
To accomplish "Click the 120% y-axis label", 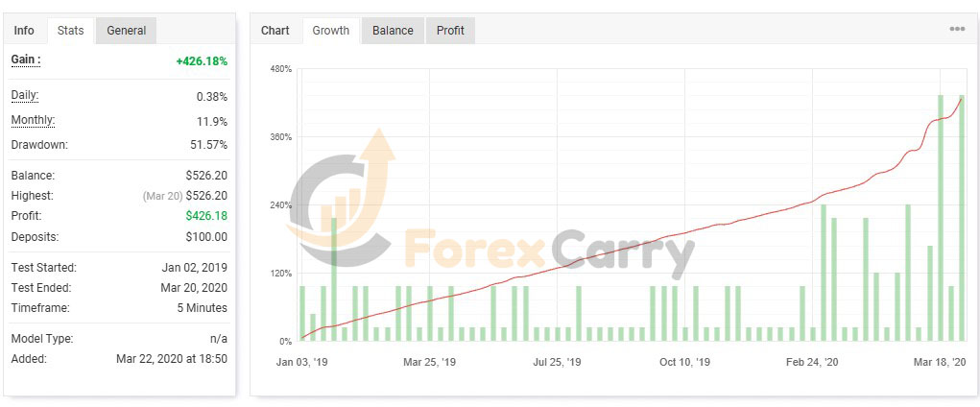I will point(280,274).
